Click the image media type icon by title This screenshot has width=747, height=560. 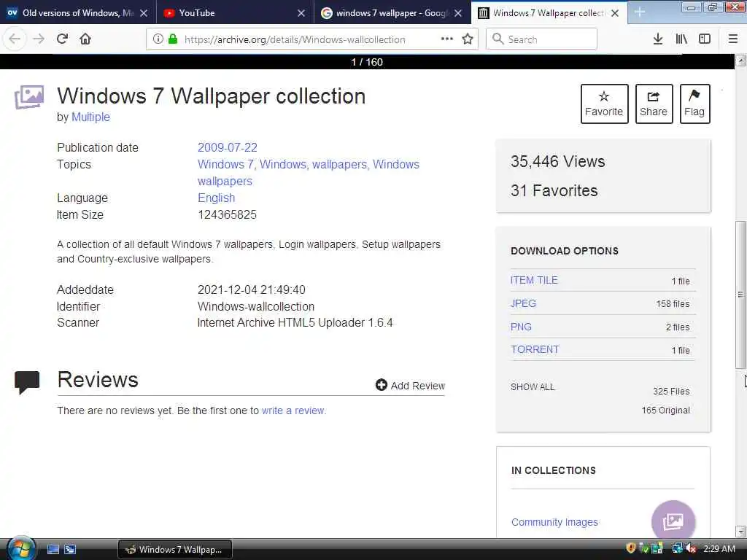point(29,97)
